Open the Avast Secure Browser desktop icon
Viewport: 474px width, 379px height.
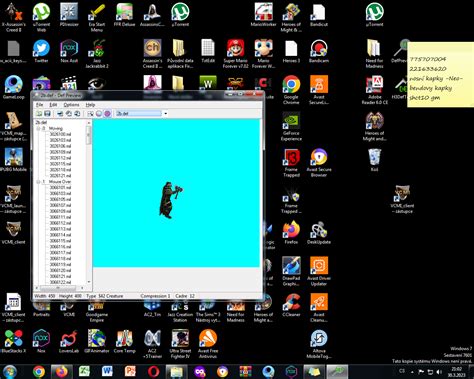point(319,162)
